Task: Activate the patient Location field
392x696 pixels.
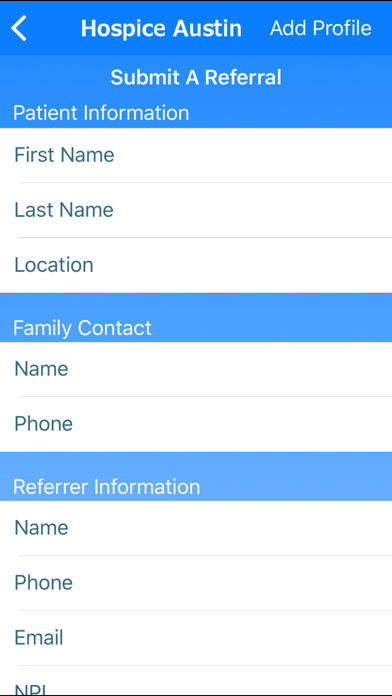Action: point(196,265)
